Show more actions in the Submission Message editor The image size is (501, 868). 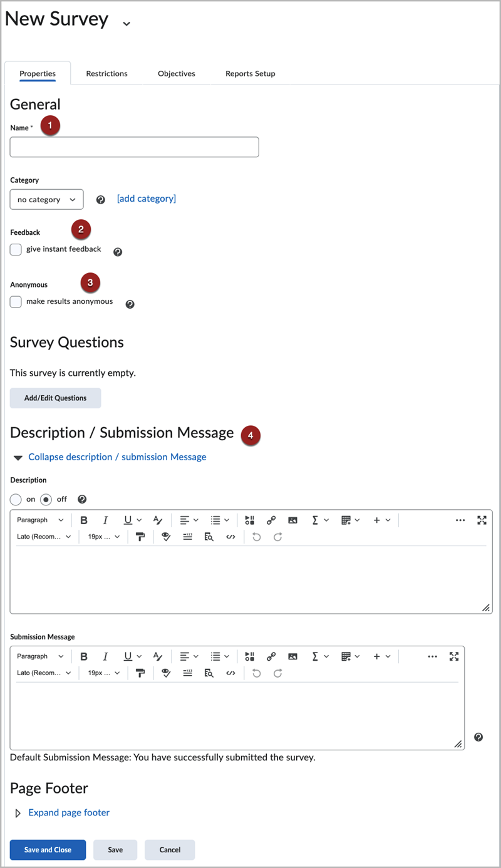point(433,656)
